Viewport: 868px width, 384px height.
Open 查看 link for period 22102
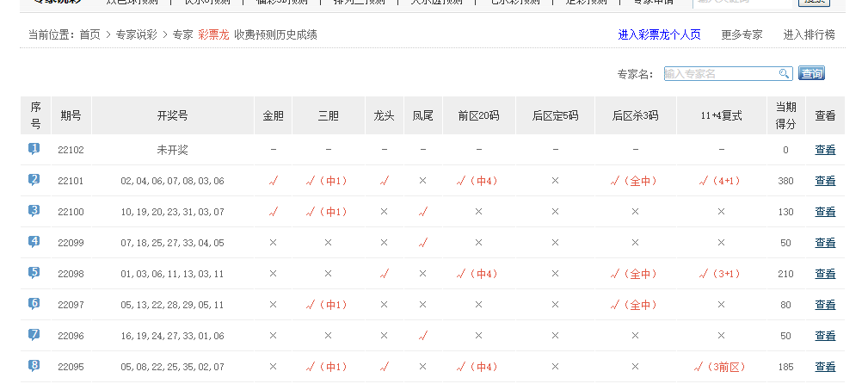click(x=825, y=150)
